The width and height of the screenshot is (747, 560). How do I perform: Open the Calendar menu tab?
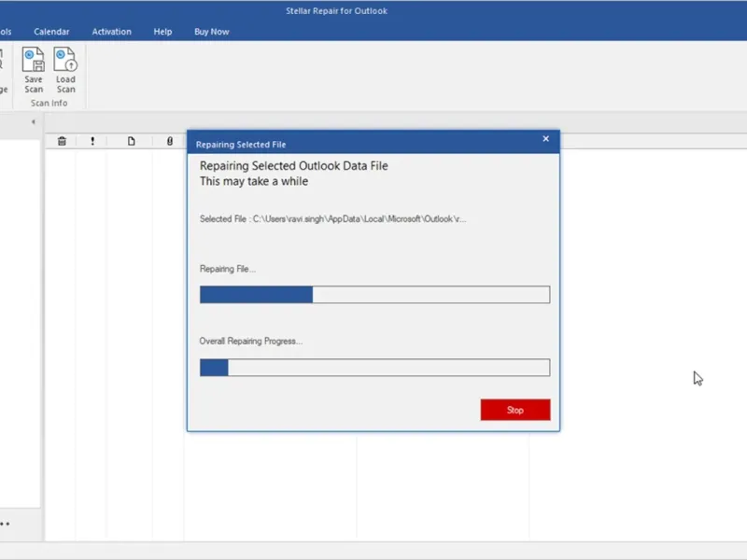[51, 32]
